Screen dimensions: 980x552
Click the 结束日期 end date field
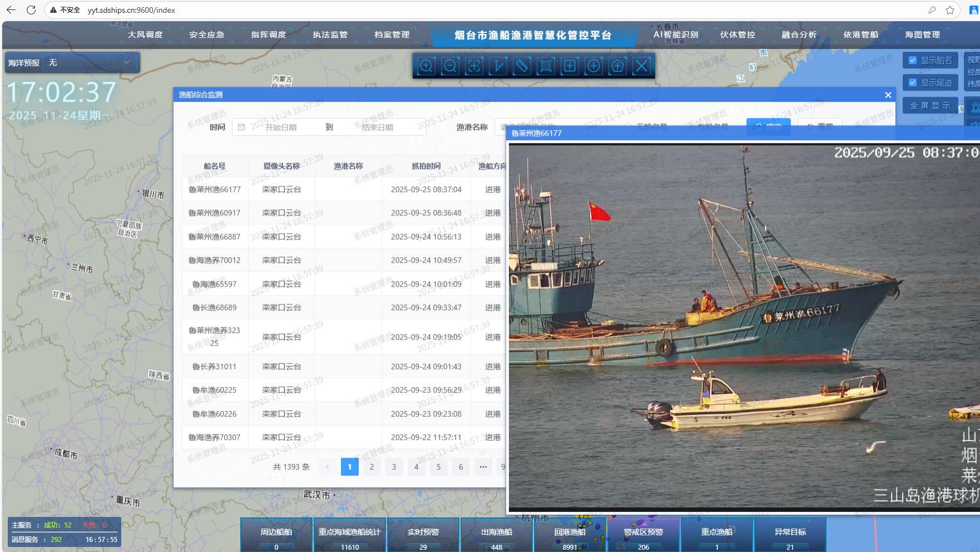(378, 127)
